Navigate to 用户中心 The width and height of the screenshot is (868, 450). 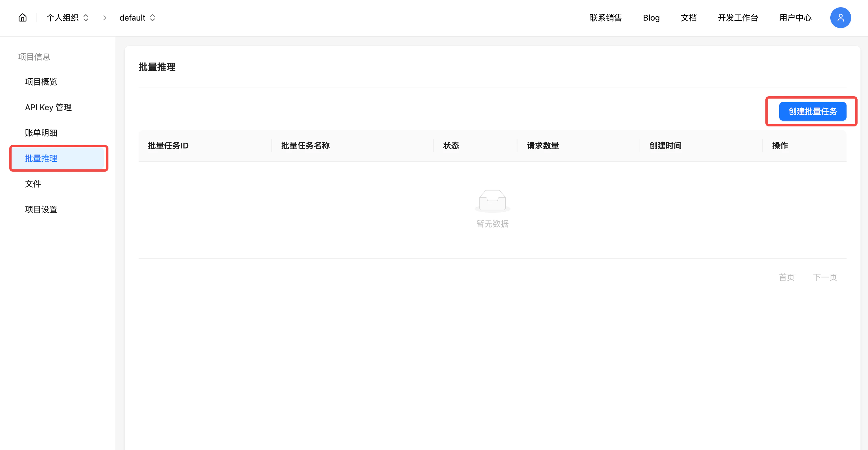click(795, 17)
